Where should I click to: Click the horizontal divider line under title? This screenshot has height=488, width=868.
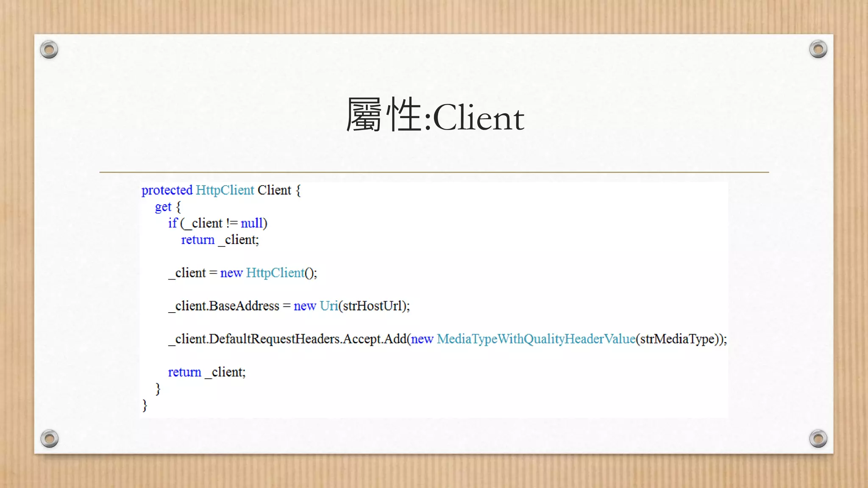(x=434, y=172)
